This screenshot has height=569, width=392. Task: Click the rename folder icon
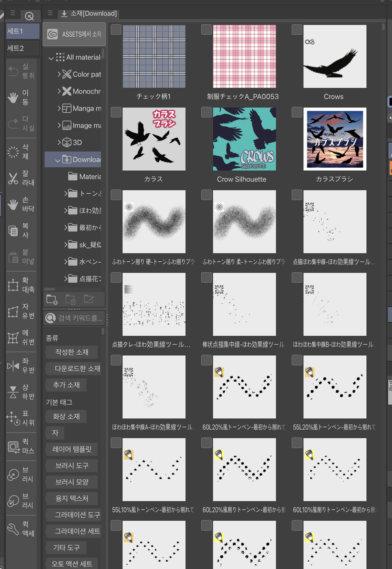click(89, 299)
